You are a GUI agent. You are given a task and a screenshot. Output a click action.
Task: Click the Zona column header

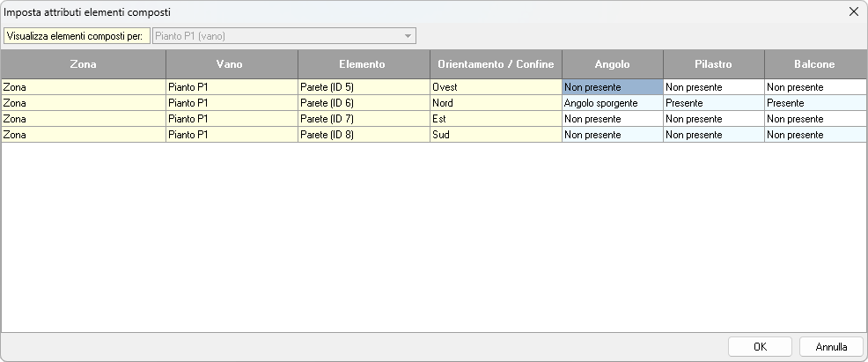83,64
